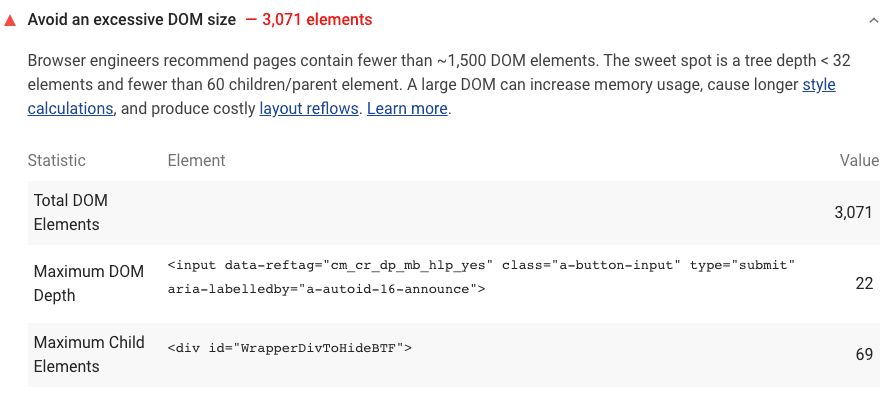880x399 pixels.
Task: Click the input a-button-input code snippet
Action: tap(482, 277)
